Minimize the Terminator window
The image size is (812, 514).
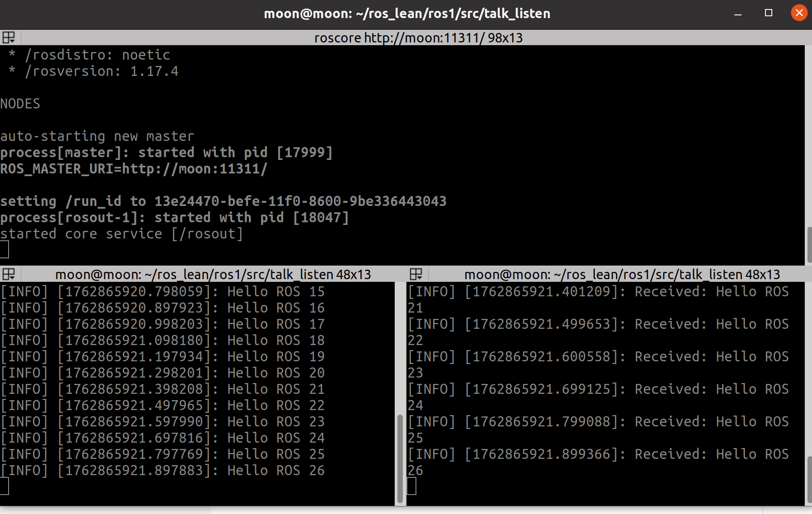click(x=738, y=14)
